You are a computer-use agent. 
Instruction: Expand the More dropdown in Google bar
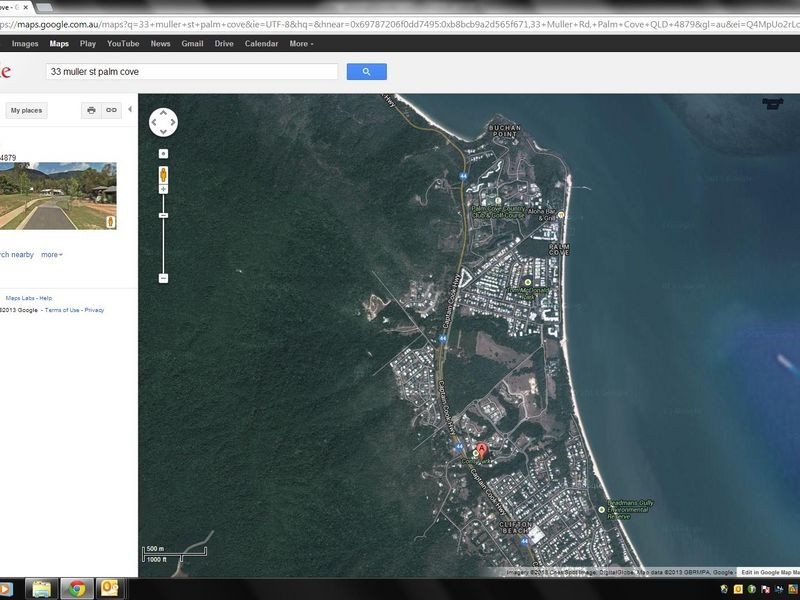coord(301,44)
